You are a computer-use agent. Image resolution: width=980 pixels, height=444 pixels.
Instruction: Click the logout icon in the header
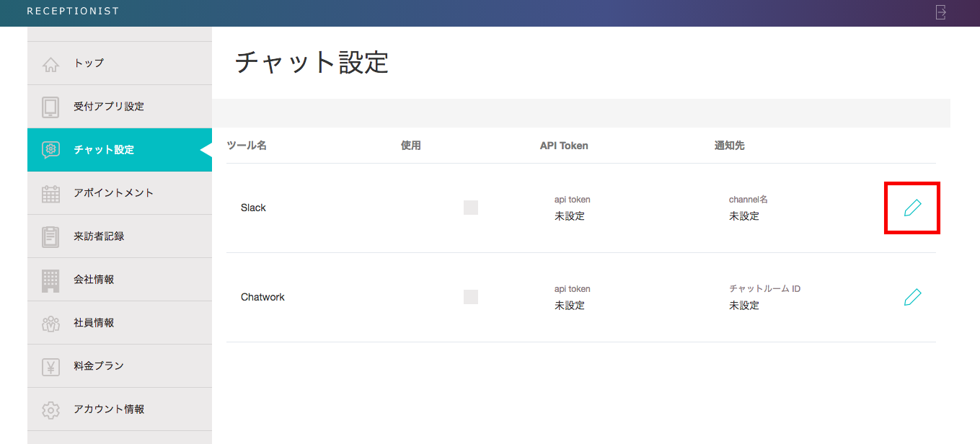tap(940, 12)
